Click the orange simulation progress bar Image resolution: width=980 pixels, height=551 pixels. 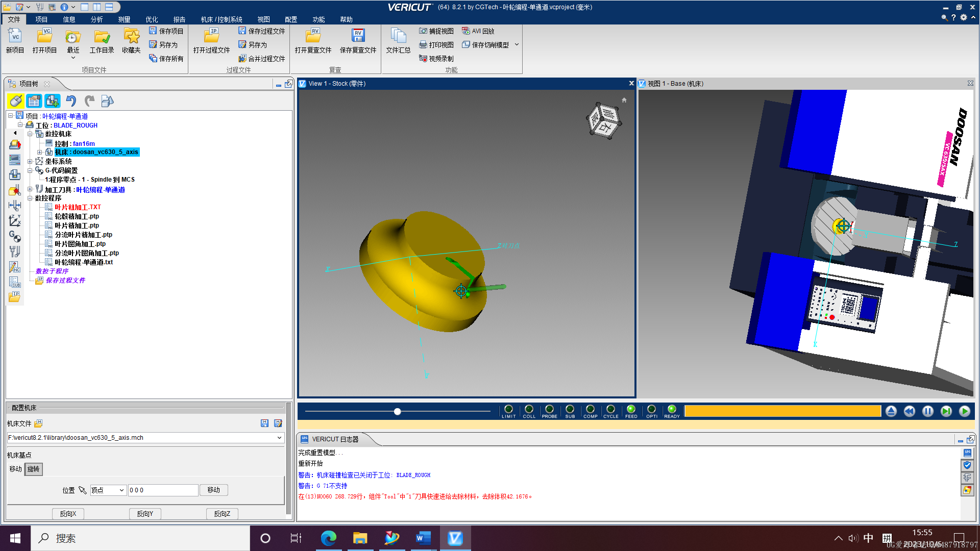point(782,411)
